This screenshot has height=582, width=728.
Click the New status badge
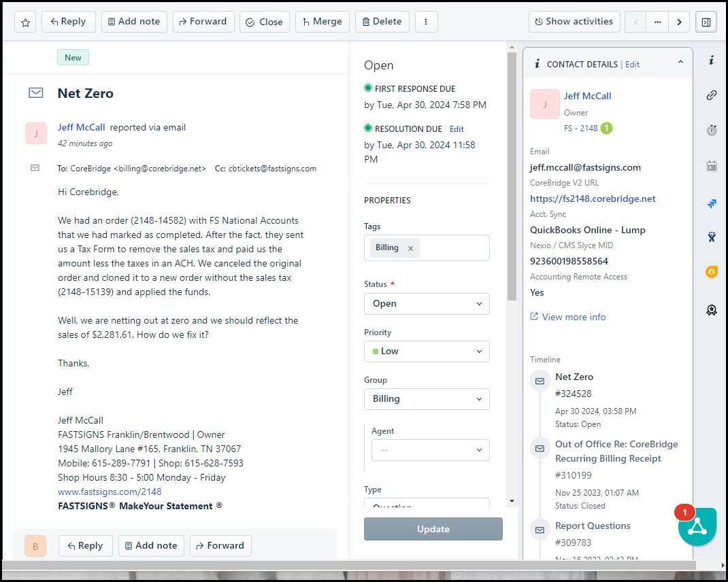pos(73,58)
